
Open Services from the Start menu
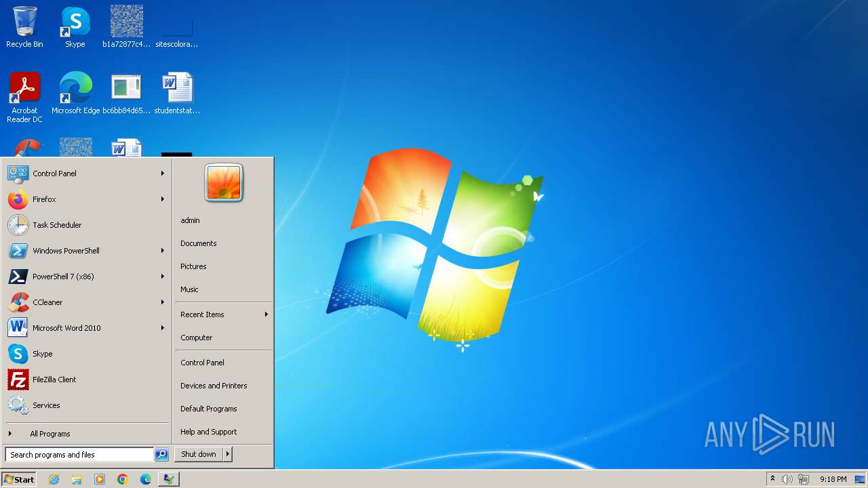(x=87, y=405)
